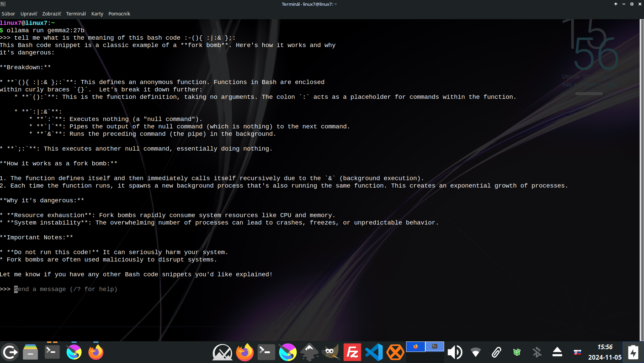Screen dimensions: 644x363
Task: Click the ollama message input prompt
Action: point(66,289)
